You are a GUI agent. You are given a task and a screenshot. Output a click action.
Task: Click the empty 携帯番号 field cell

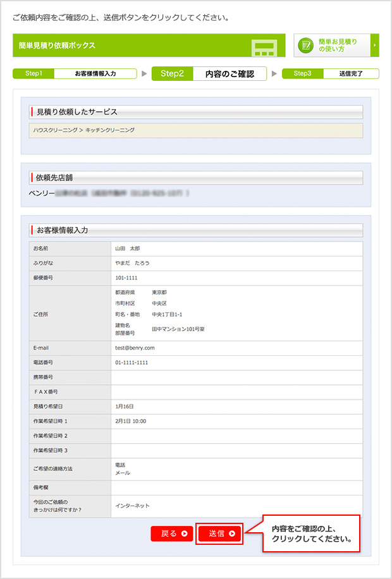click(236, 377)
